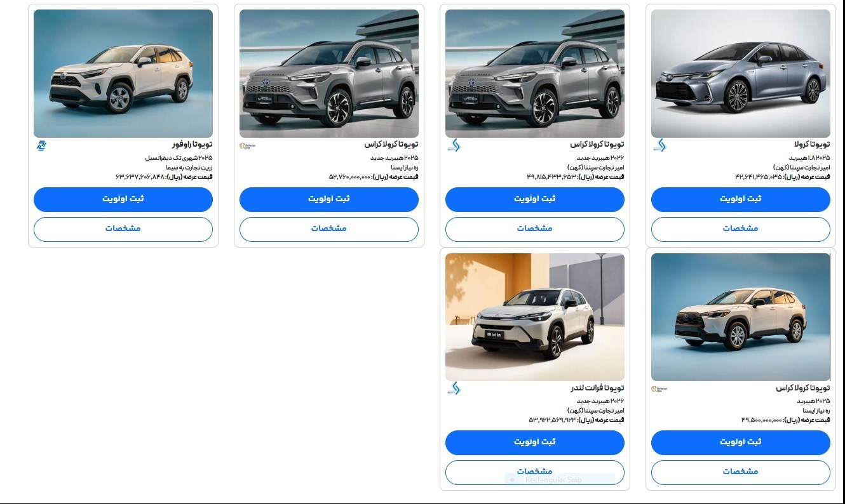Click the importer logo on the Toyota Frontlander card
Viewport: 845px width, 504px height.
(453, 389)
